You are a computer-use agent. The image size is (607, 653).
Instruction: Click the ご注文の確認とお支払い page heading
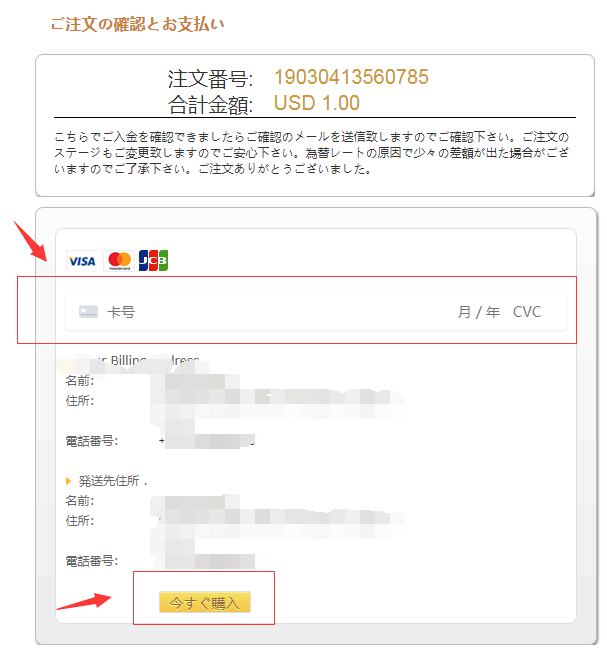tap(137, 24)
